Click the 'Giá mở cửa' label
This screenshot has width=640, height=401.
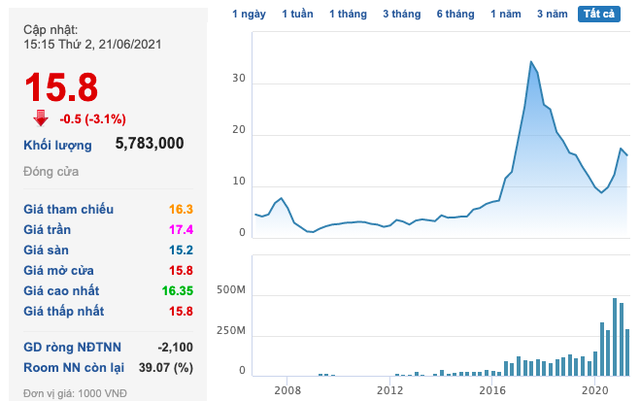[58, 270]
